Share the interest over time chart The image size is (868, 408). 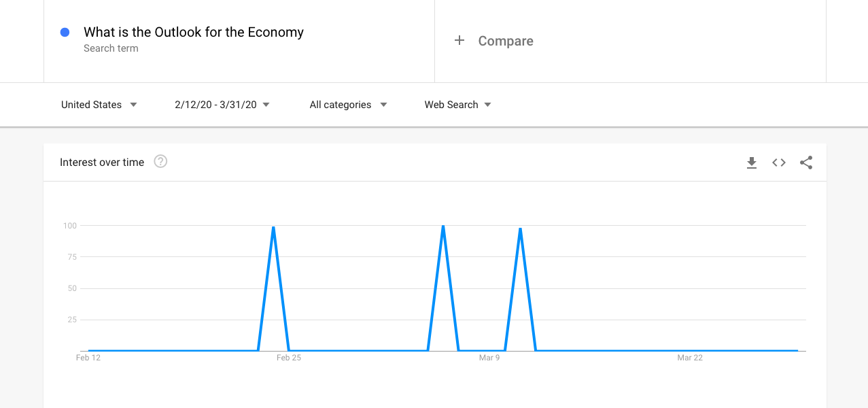pyautogui.click(x=806, y=163)
